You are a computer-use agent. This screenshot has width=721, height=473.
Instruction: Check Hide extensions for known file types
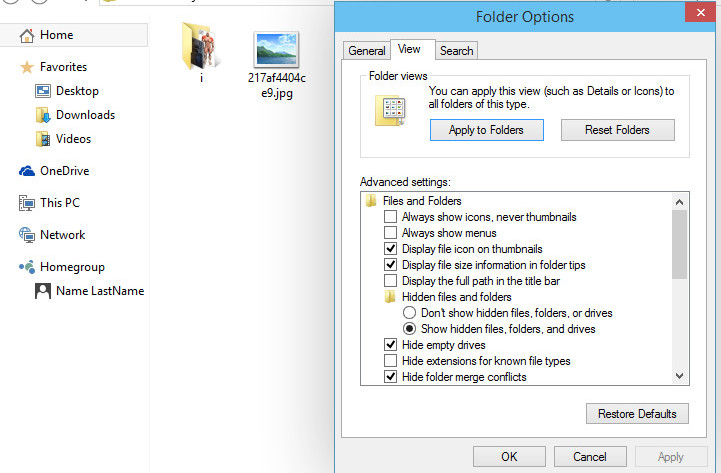tap(390, 360)
